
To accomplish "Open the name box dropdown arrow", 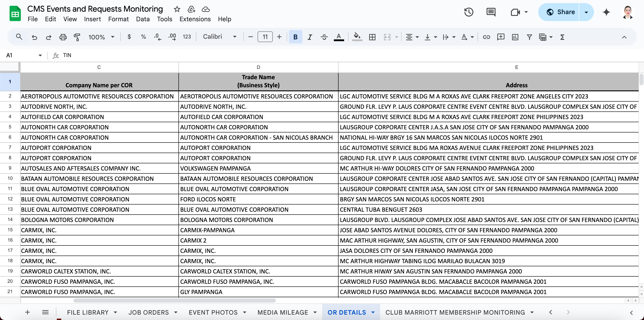I will pos(40,55).
